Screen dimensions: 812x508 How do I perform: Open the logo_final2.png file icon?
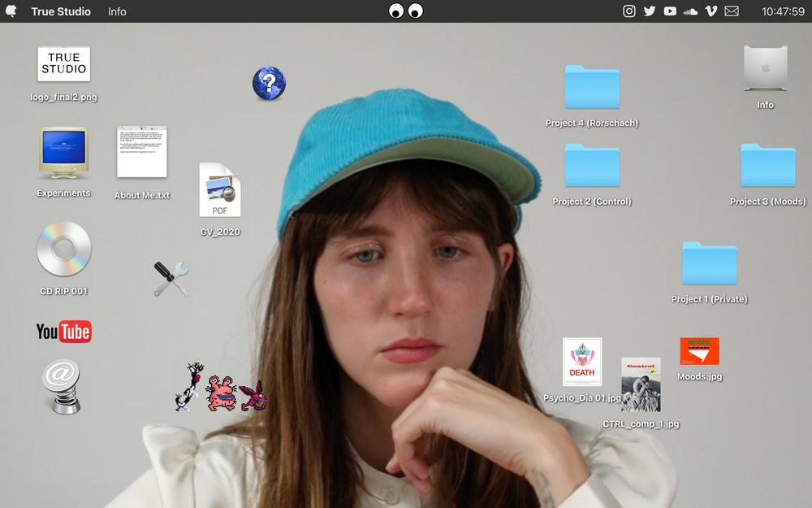pos(63,64)
